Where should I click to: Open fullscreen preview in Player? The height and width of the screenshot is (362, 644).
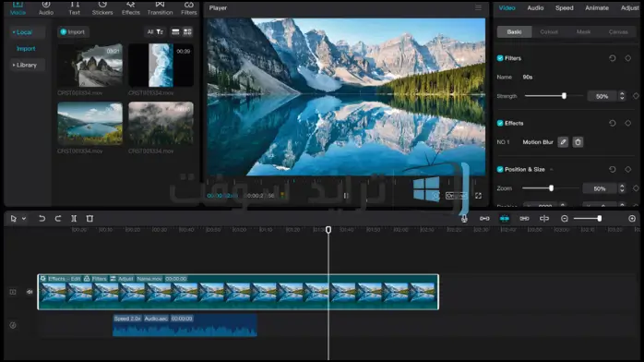(478, 196)
